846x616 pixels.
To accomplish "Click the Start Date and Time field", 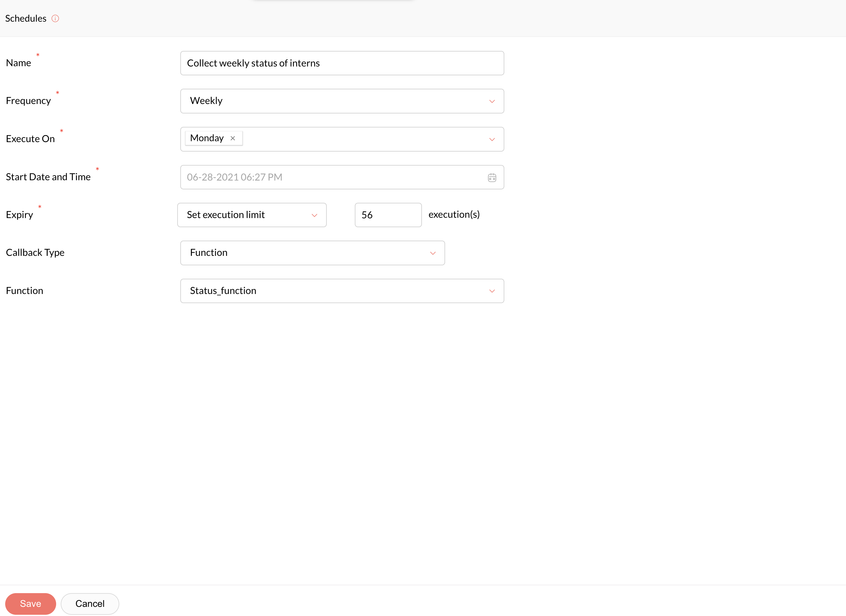I will coord(332,177).
